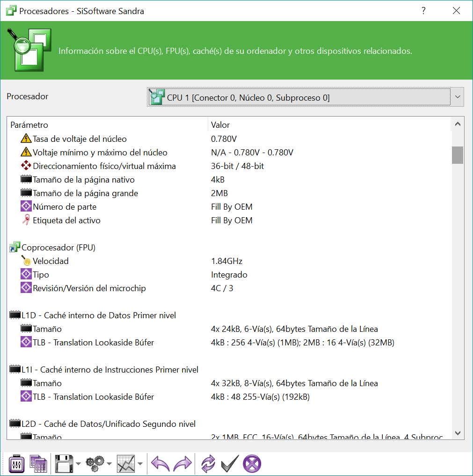The image size is (473, 476).
Task: Click the Valor column header
Action: 330,125
